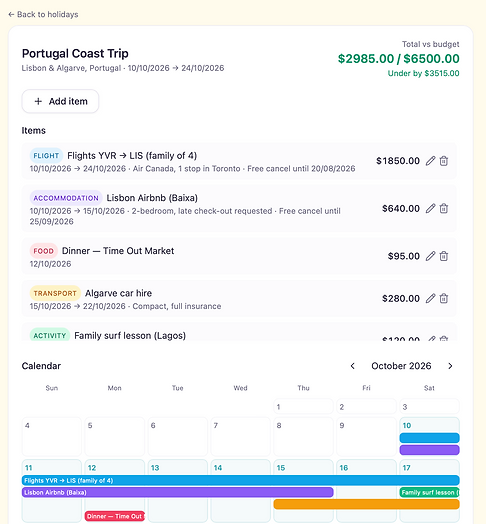Select calendar day 4
The height and width of the screenshot is (524, 486).
pos(52,436)
